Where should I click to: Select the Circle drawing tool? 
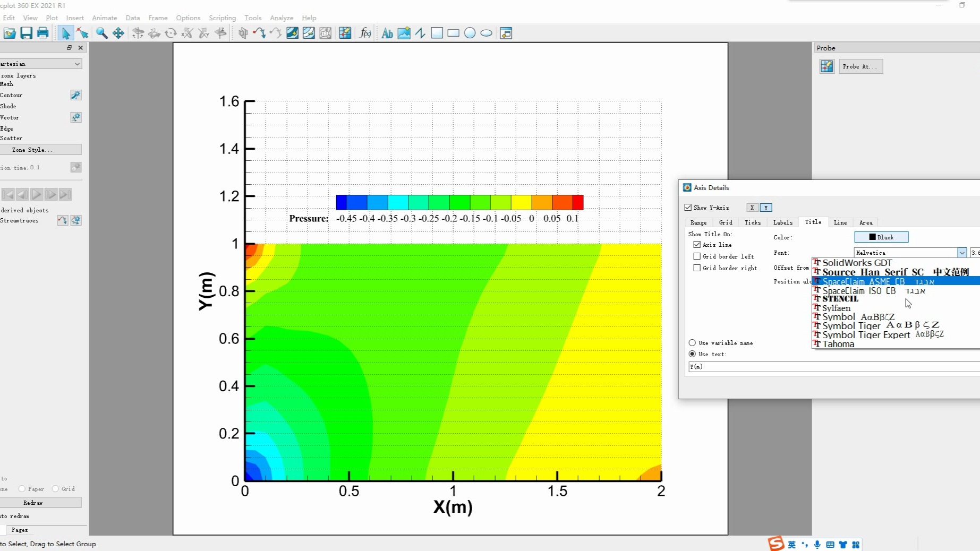(470, 33)
